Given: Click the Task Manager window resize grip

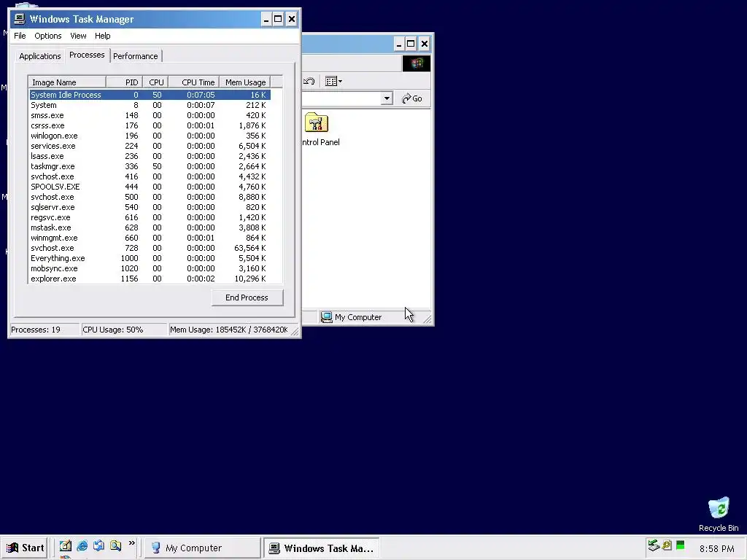Looking at the screenshot, I should [295, 331].
